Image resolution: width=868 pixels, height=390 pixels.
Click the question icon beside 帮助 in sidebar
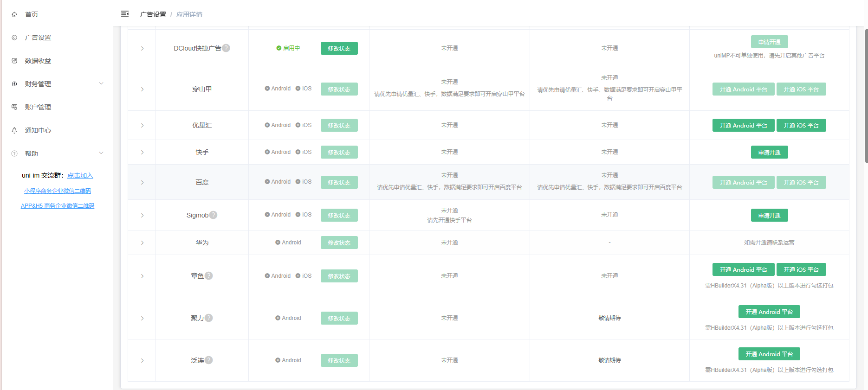click(14, 153)
